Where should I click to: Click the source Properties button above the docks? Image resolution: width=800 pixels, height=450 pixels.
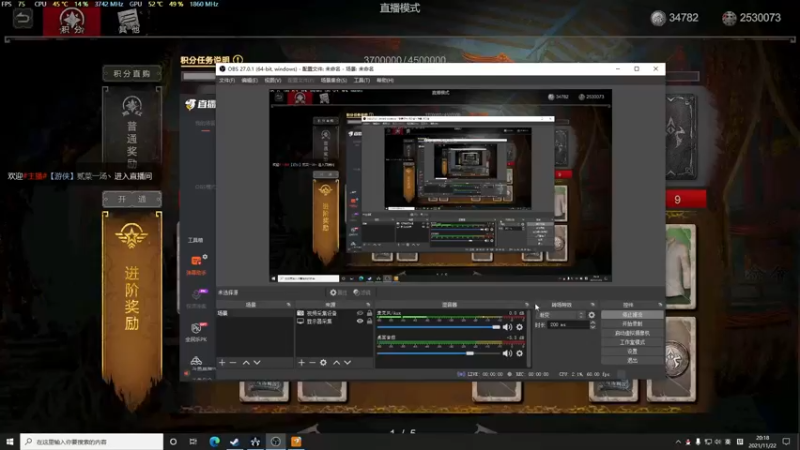click(338, 292)
